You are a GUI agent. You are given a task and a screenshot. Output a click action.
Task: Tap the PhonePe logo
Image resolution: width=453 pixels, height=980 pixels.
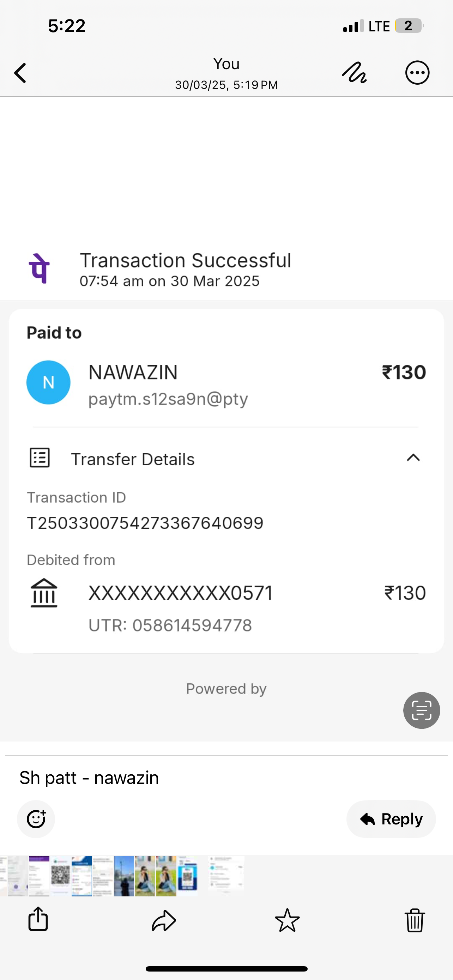(x=40, y=268)
